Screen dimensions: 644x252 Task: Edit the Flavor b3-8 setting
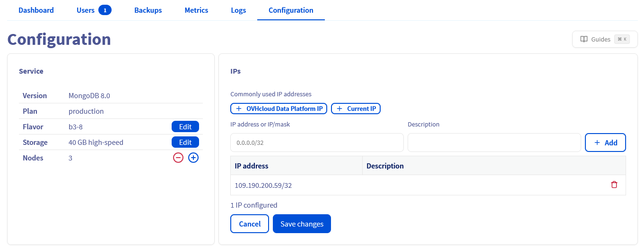point(185,126)
